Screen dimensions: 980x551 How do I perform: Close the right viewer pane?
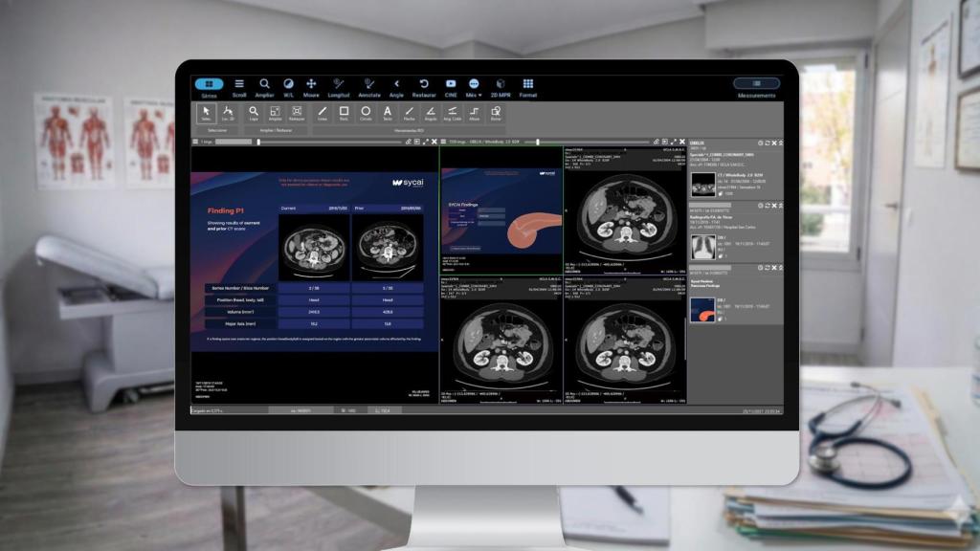[x=682, y=142]
